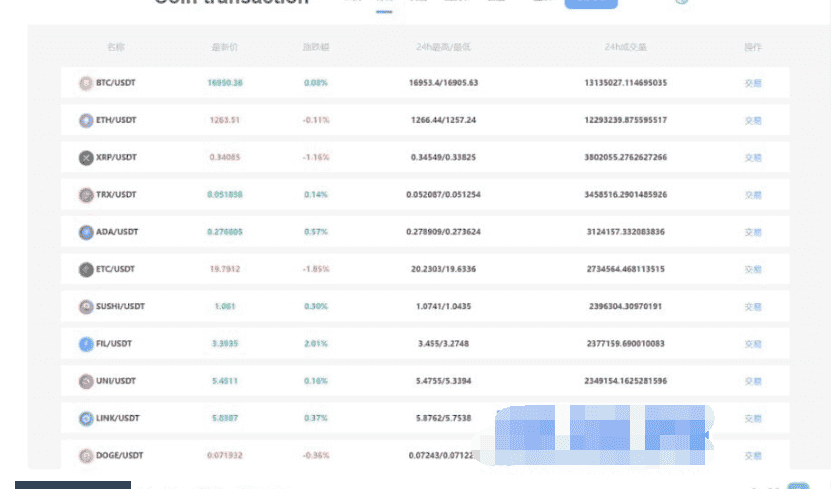Click the ETH latest price 1263.51

[x=225, y=120]
